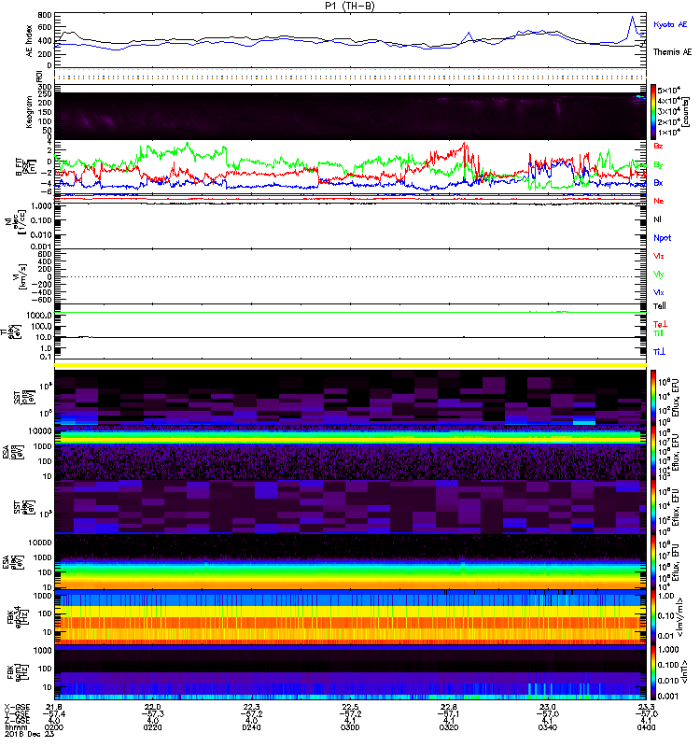Click the AE Index axis label

coord(30,41)
